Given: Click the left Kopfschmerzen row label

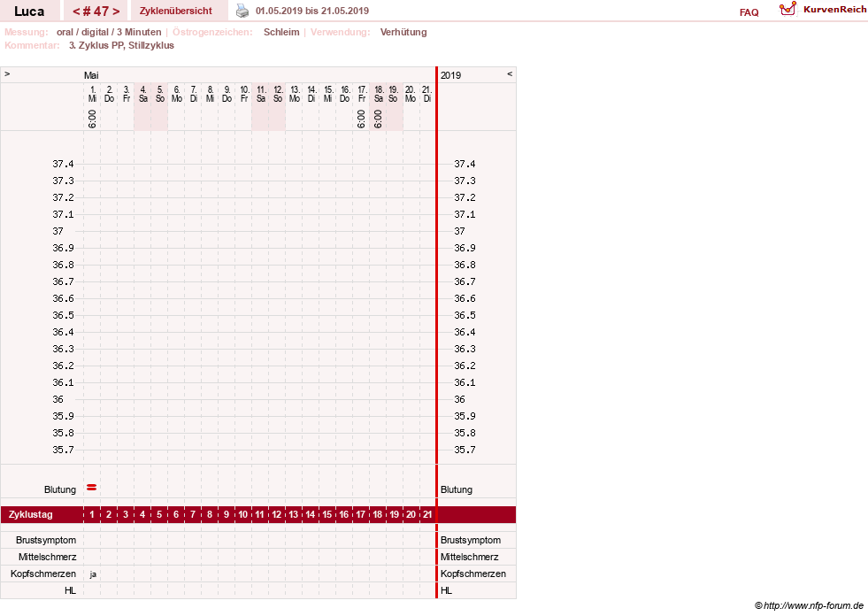Looking at the screenshot, I should click(43, 574).
